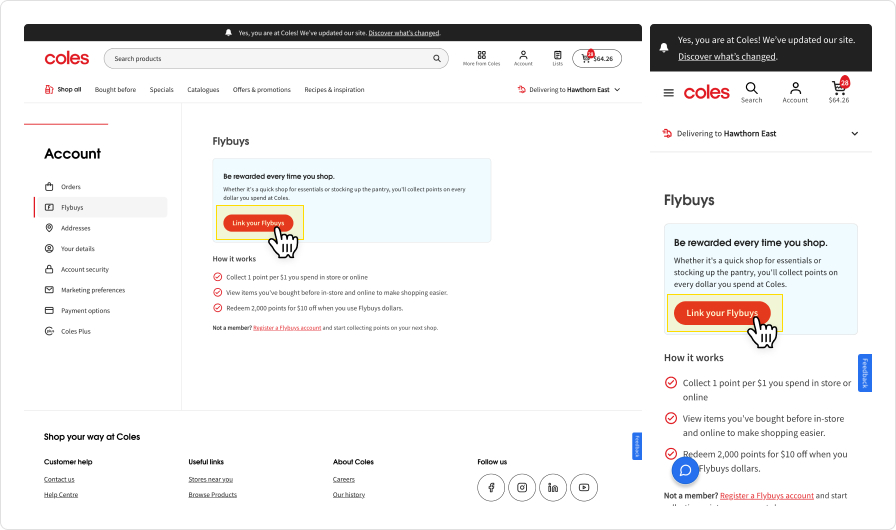Click the bell icon in desktop notification bar

tap(229, 33)
